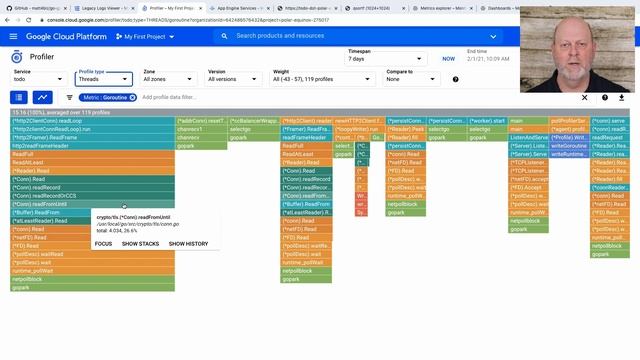This screenshot has width=640, height=360.
Task: Select the chanrecv1 flame frame
Action: pos(201,129)
